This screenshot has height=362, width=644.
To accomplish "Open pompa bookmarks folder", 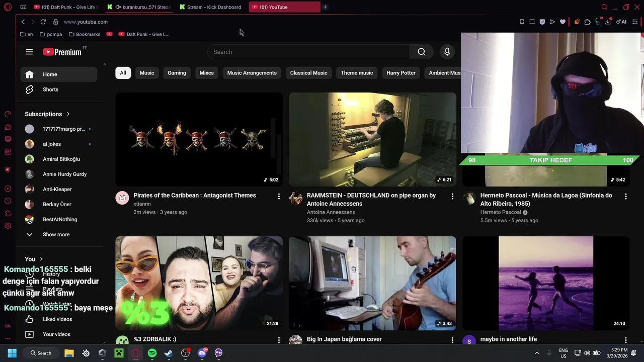I will [51, 34].
